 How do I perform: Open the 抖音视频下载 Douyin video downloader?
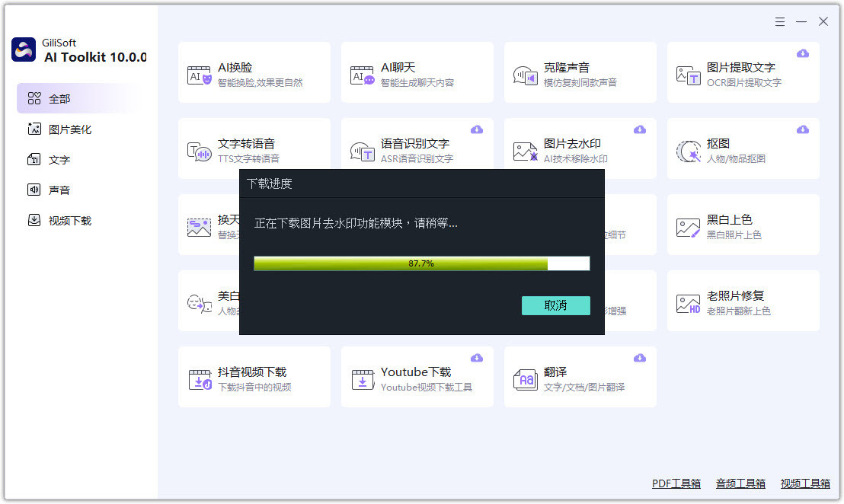pos(254,377)
